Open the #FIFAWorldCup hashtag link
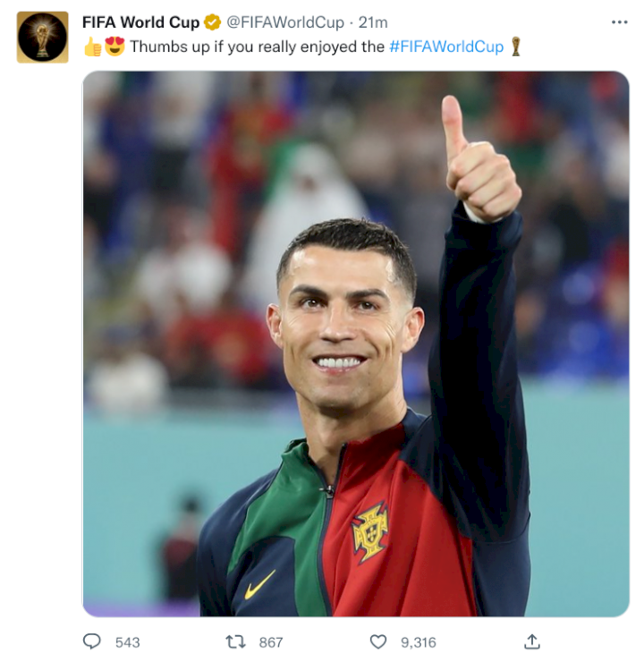Viewport: 644px width, 662px height. pyautogui.click(x=446, y=47)
